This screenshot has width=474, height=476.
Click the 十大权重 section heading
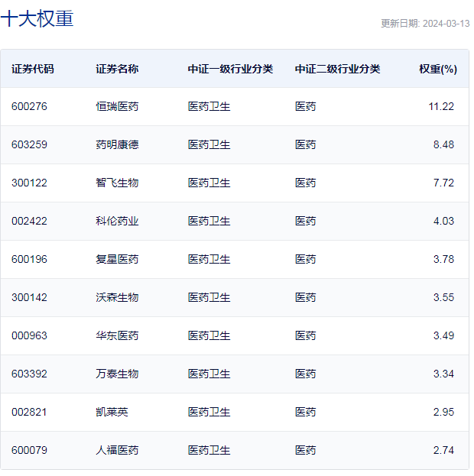(37, 19)
